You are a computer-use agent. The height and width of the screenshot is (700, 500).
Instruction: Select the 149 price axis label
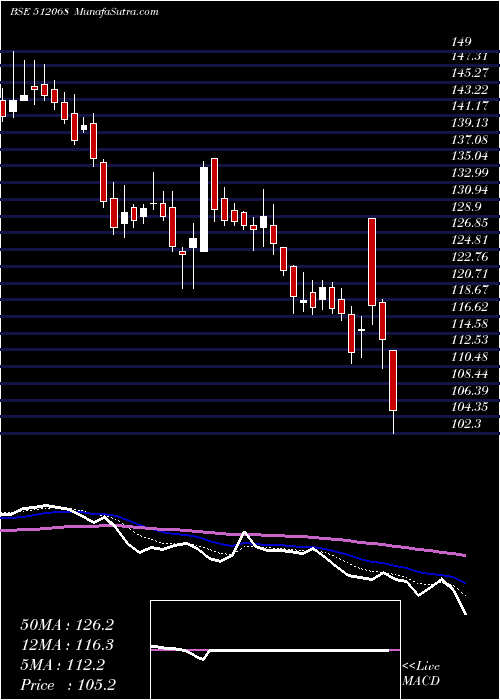point(461,43)
